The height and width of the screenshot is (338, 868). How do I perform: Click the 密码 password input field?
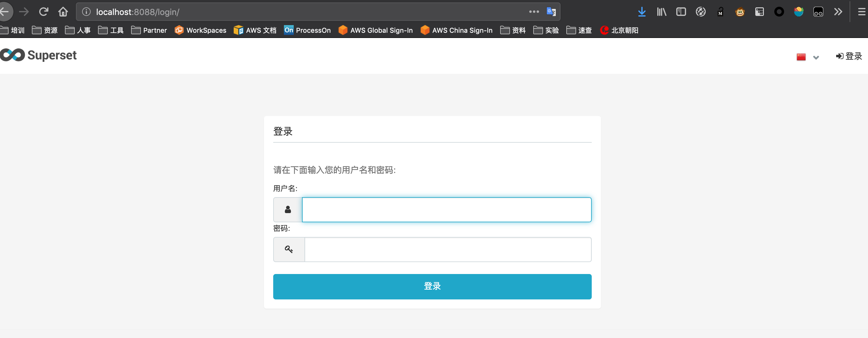click(x=447, y=250)
